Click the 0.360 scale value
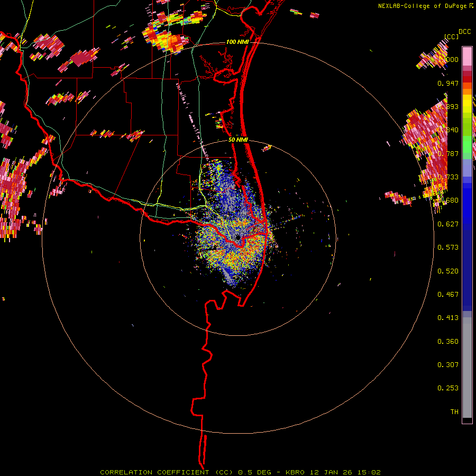Image resolution: width=476 pixels, height=476 pixels. [448, 342]
